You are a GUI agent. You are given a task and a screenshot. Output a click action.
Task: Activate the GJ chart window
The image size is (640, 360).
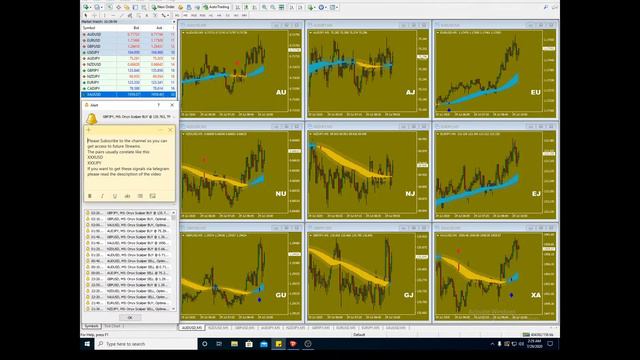point(368,272)
